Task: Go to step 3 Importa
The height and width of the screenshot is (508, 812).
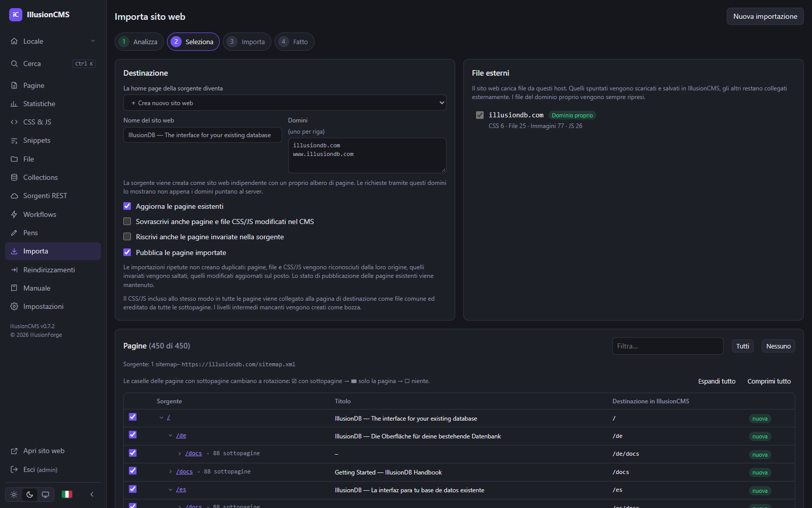Action: (x=247, y=42)
